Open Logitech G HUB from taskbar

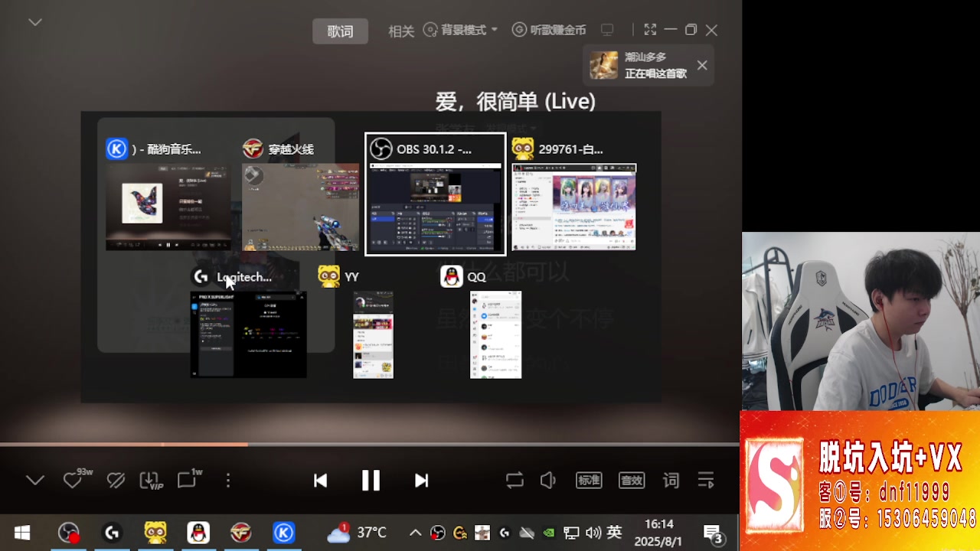pyautogui.click(x=113, y=533)
